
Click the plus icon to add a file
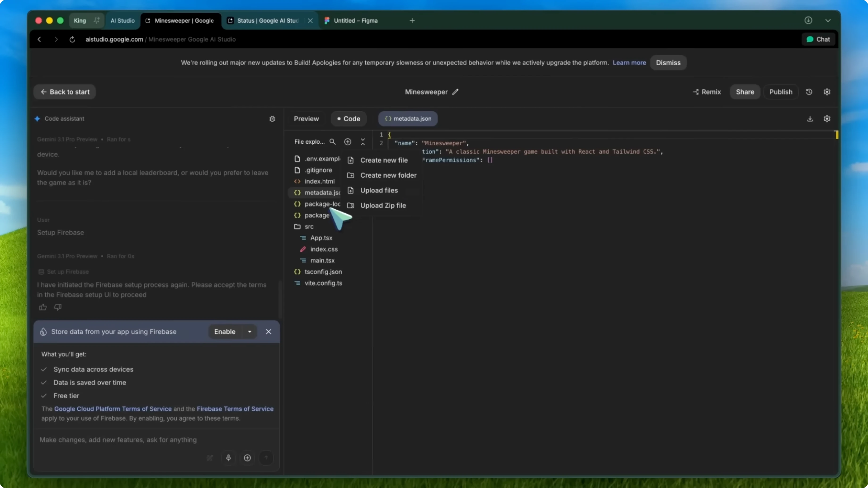(x=348, y=142)
